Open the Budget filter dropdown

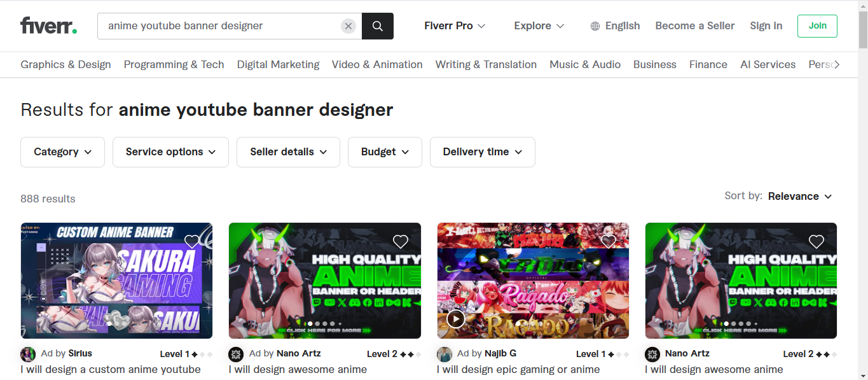pos(385,152)
